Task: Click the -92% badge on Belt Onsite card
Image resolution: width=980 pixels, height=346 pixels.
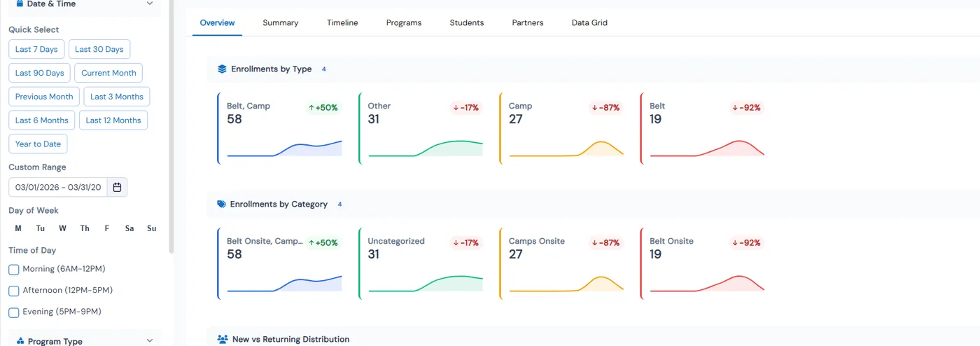Action: [x=747, y=243]
